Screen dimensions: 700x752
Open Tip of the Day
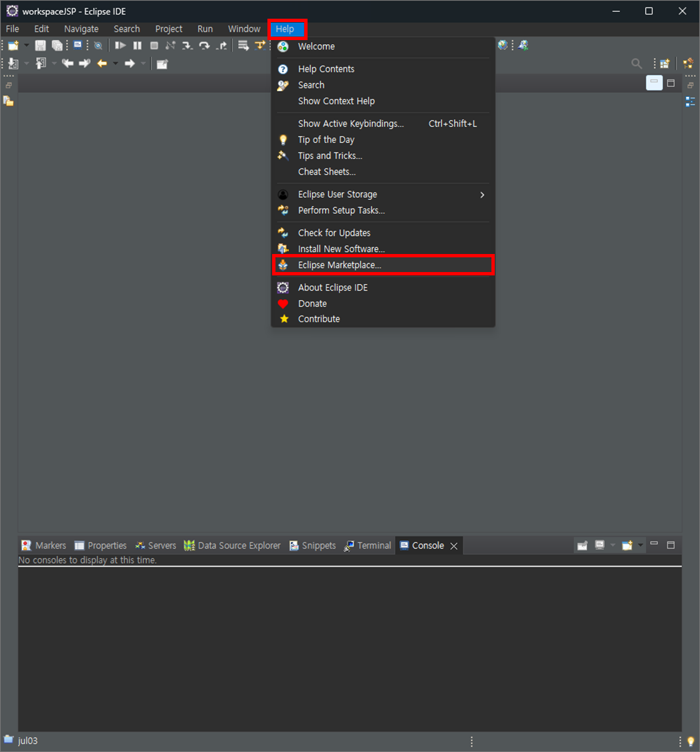(x=383, y=140)
